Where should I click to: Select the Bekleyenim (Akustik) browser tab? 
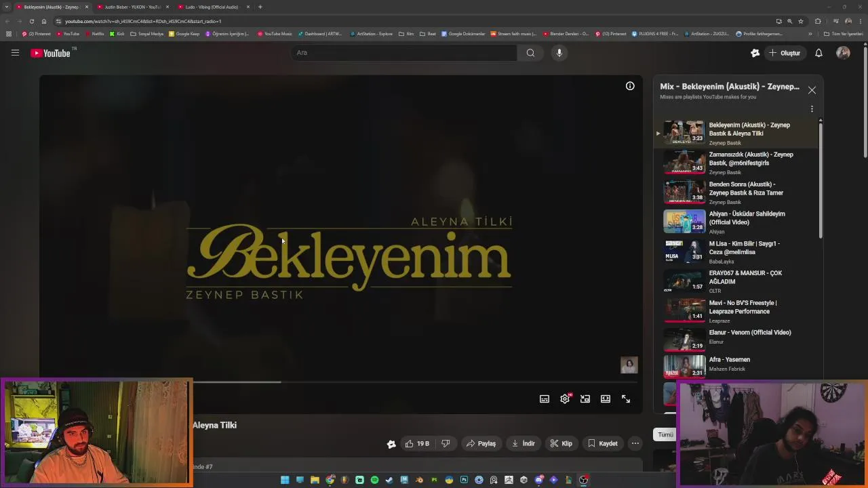pyautogui.click(x=52, y=7)
